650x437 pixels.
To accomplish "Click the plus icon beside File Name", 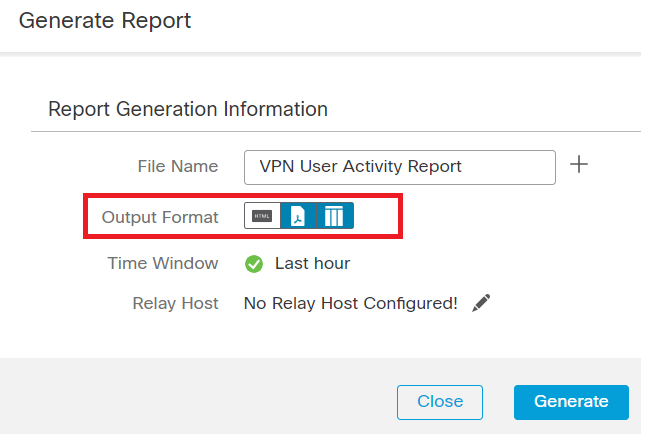I will 579,165.
